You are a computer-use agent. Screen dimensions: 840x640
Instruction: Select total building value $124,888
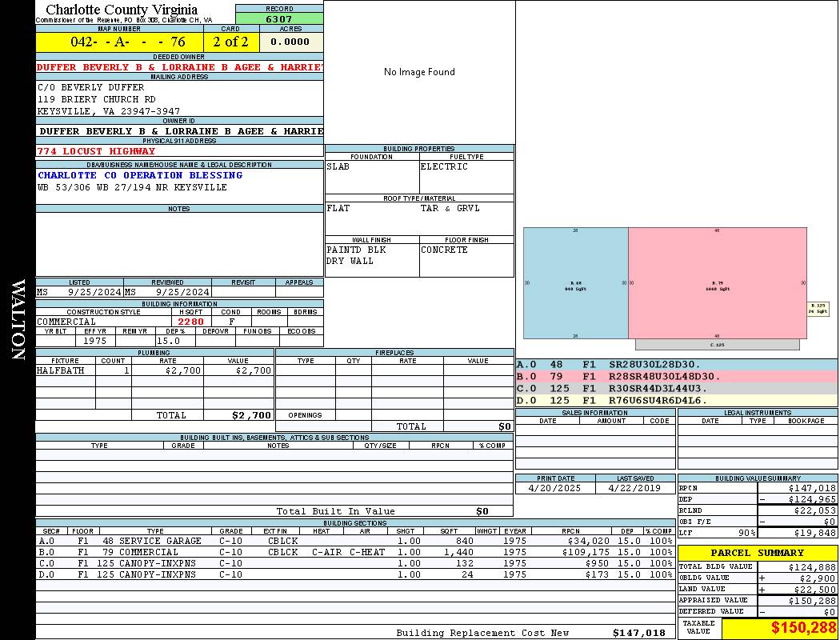[x=812, y=567]
